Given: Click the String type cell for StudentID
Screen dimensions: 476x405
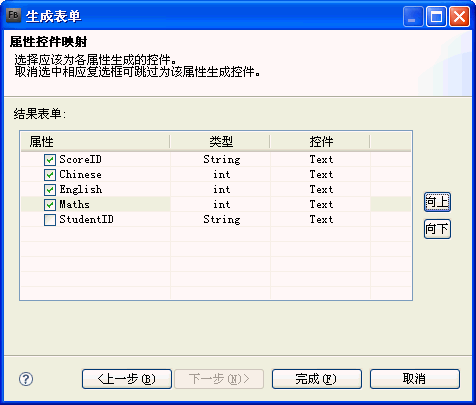Looking at the screenshot, I should click(x=220, y=219).
